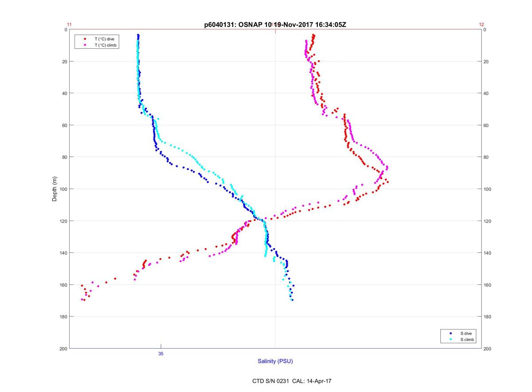532x392 pixels.
Task: Click the plot title p6040131 OSNAP
Action: coord(275,25)
